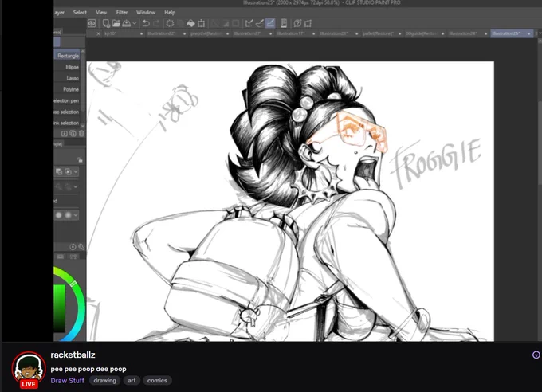Expand the greyed aspect options dropdown arrow
Viewport: 542px width, 392px height.
click(x=76, y=186)
